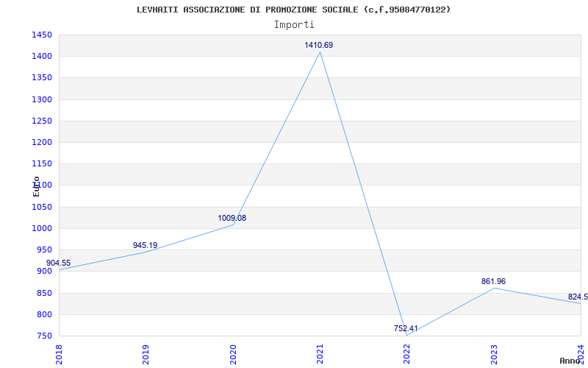Click the 861.96 data label
Screen dimensions: 588x368
pos(493,281)
